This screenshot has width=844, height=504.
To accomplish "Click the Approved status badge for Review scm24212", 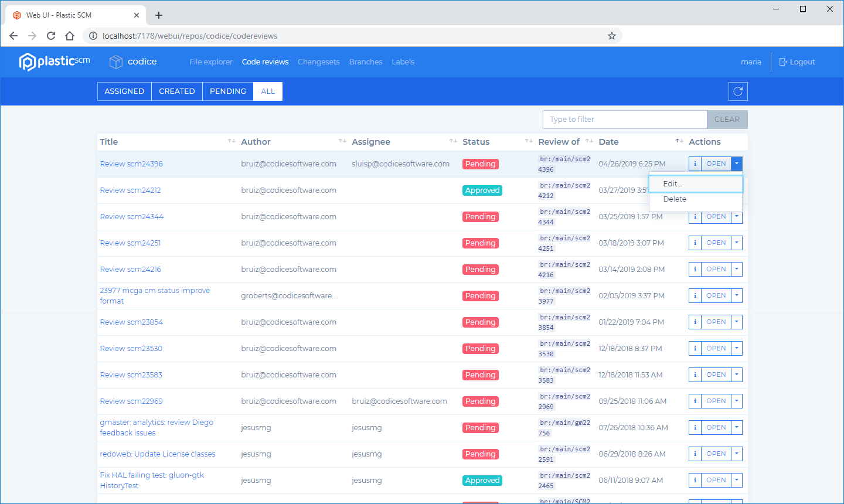I will (482, 190).
